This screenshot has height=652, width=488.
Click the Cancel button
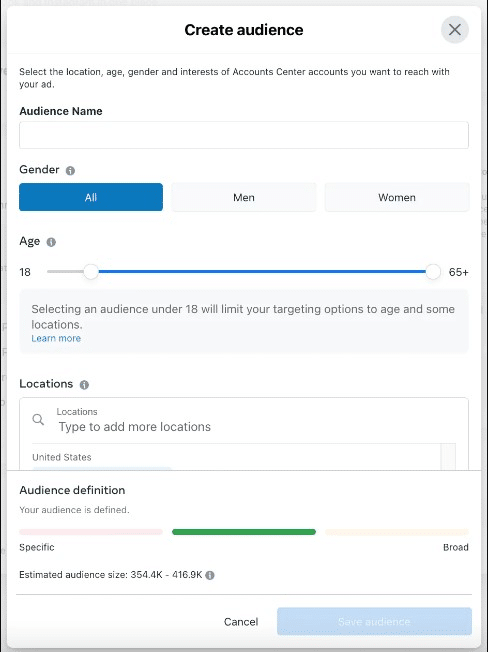(x=241, y=622)
